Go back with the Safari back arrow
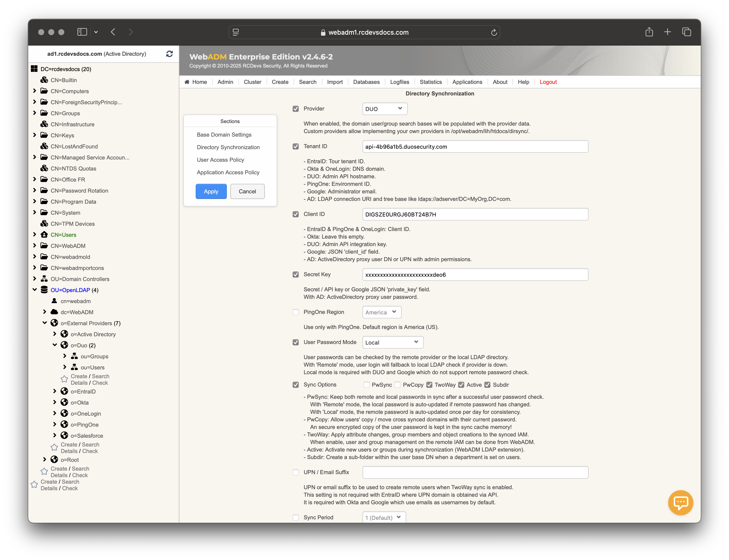Image resolution: width=729 pixels, height=560 pixels. (113, 32)
